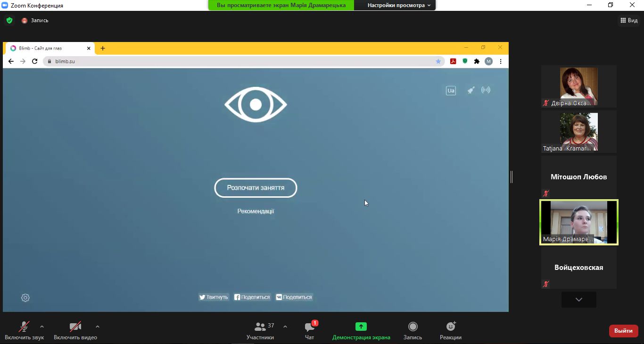
Task: Click the Share Screen icon
Action: click(361, 327)
